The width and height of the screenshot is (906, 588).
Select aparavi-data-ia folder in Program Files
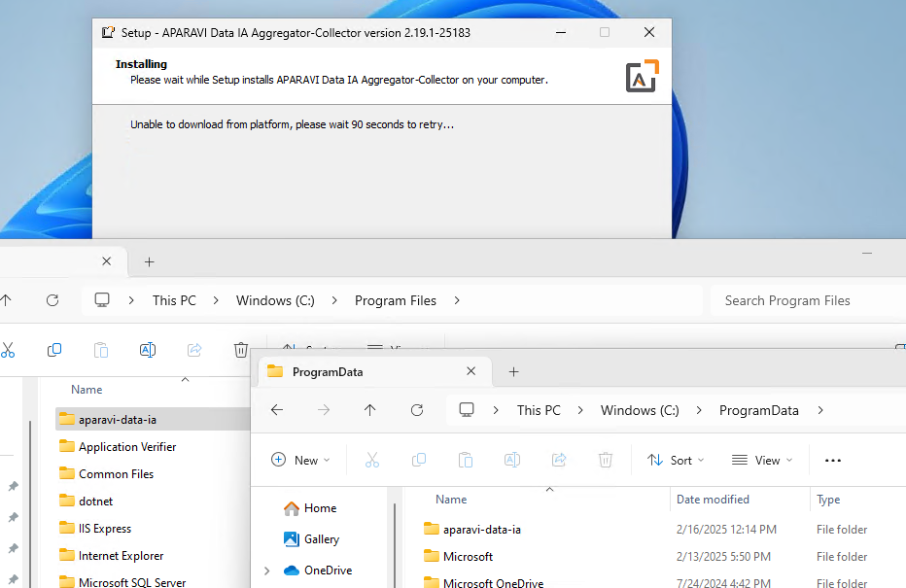coord(154,419)
